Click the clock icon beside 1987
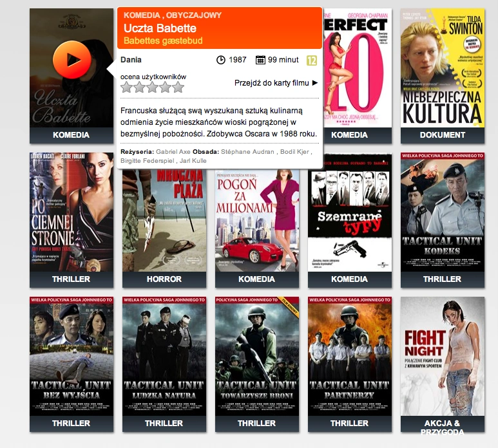Viewport: 498px width, 448px height. (x=221, y=60)
